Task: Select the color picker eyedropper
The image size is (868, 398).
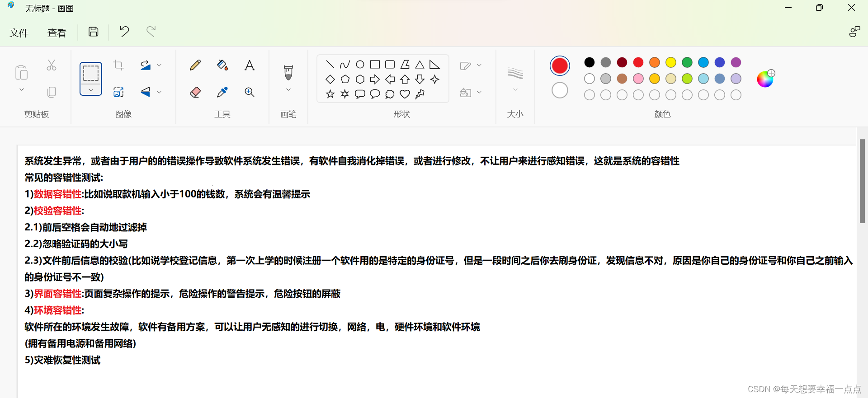Action: (x=222, y=92)
